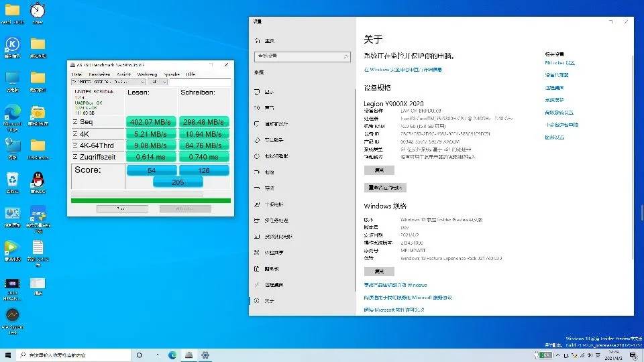
Task: Open Advanced system settings (高级系统设置) link
Action: (559, 113)
